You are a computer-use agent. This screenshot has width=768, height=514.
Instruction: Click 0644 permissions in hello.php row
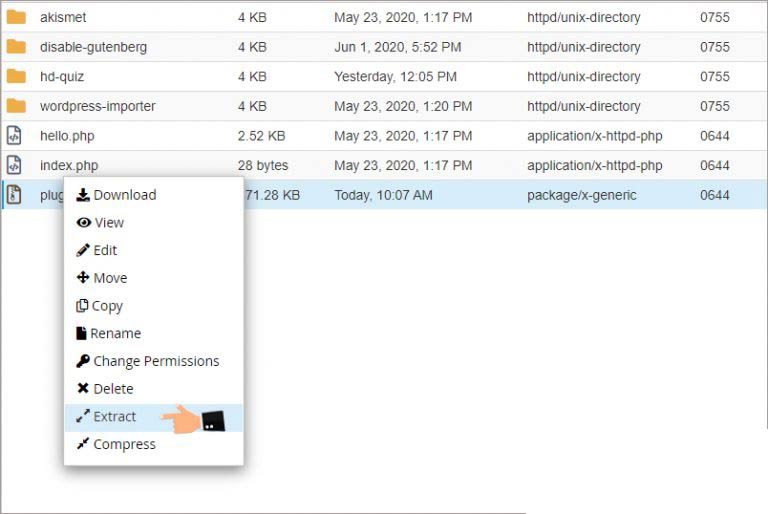click(715, 136)
